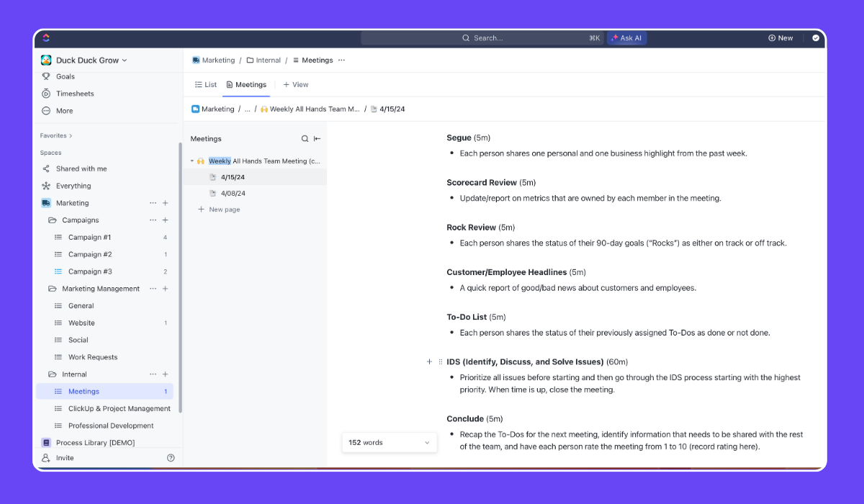The height and width of the screenshot is (504, 864).
Task: Select the 4/08/24 meeting page
Action: coord(231,193)
